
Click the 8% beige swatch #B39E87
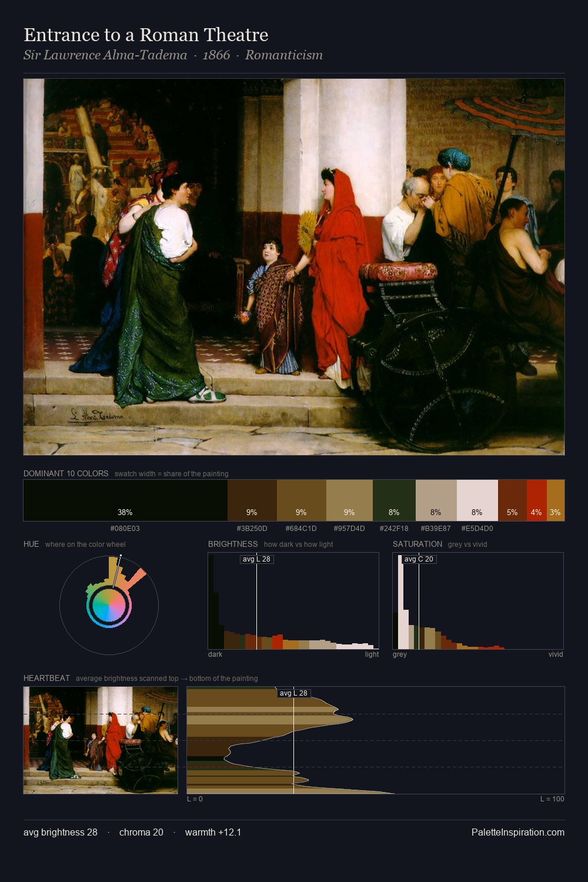[x=436, y=500]
